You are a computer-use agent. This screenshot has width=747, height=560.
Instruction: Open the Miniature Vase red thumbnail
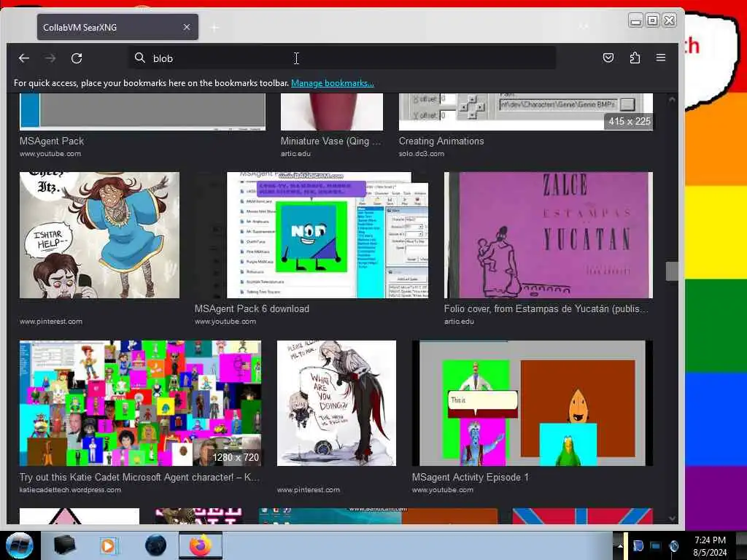332,112
